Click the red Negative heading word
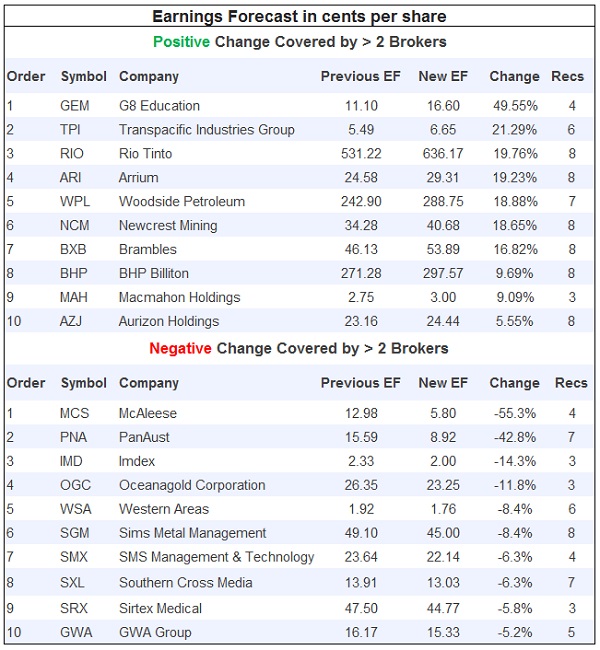Image resolution: width=600 pixels, height=650 pixels. (x=180, y=348)
